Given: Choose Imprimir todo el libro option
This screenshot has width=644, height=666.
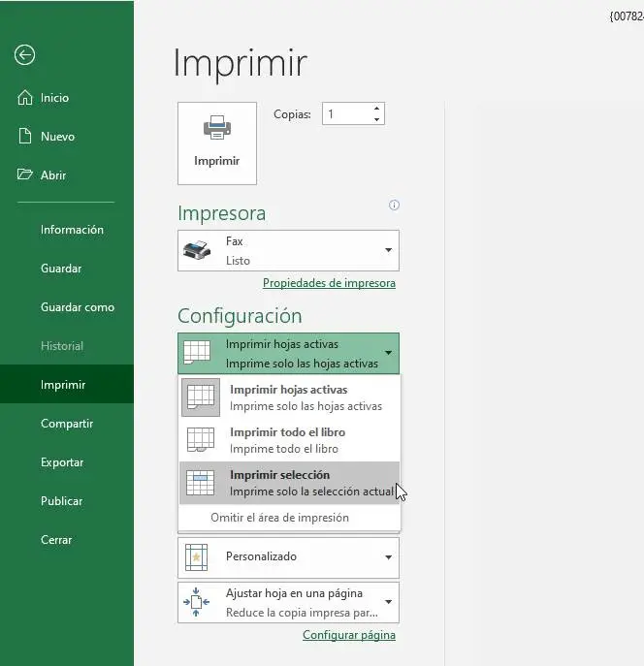Looking at the screenshot, I should (x=290, y=440).
